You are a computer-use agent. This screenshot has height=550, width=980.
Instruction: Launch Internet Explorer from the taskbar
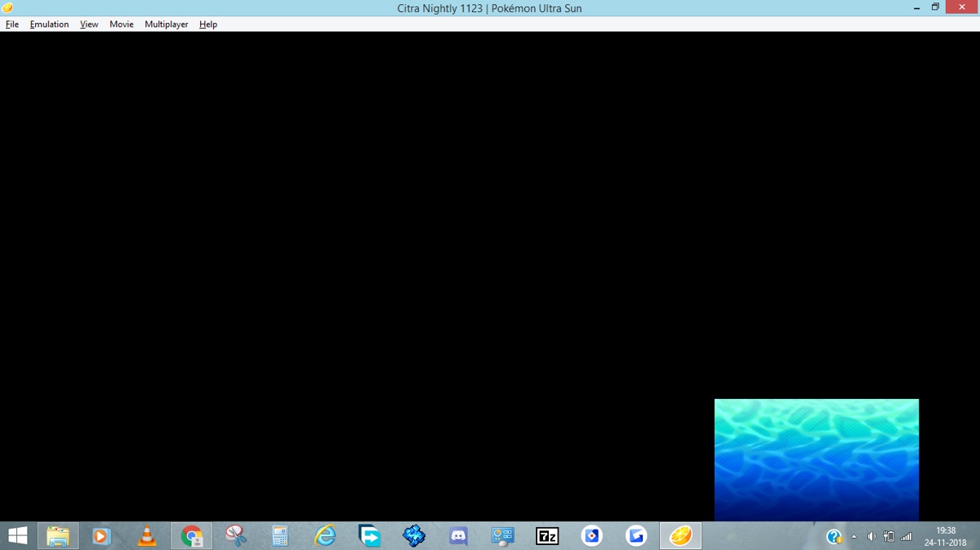[x=325, y=536]
